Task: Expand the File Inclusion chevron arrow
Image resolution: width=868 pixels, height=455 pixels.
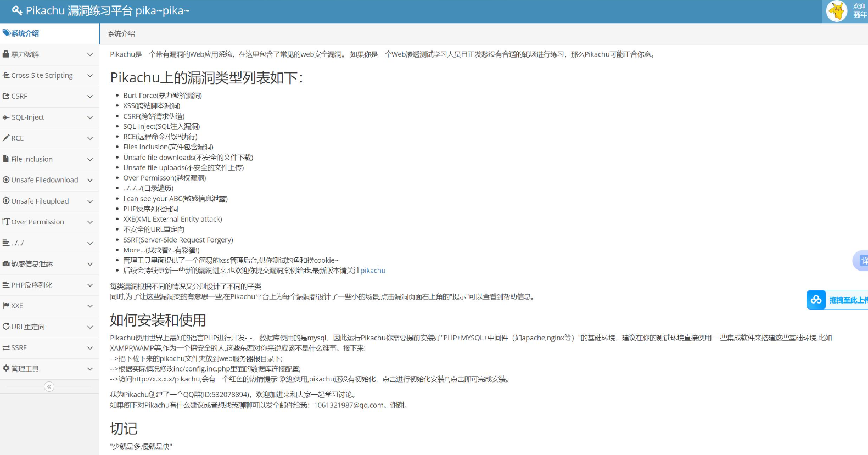Action: (90, 159)
